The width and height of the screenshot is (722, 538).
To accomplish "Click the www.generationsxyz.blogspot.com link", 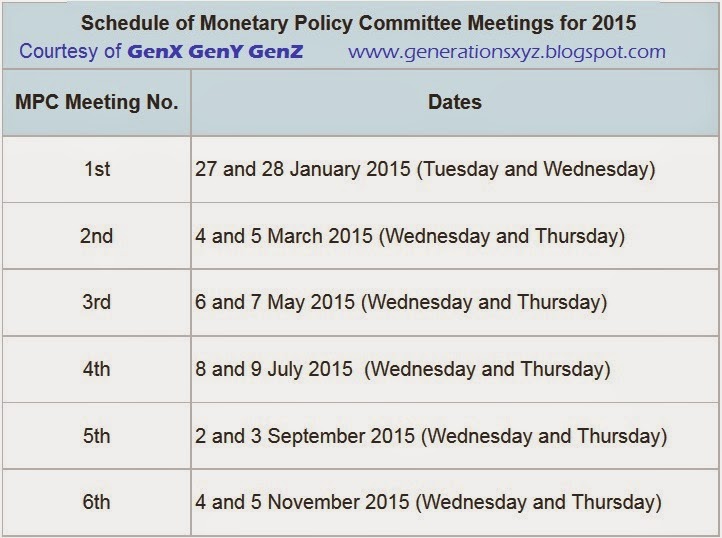I will pyautogui.click(x=507, y=52).
